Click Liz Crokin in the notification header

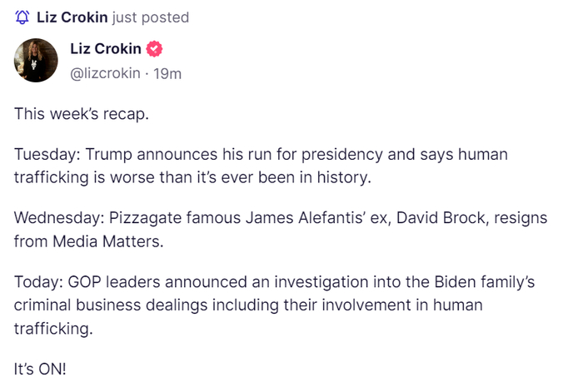72,17
